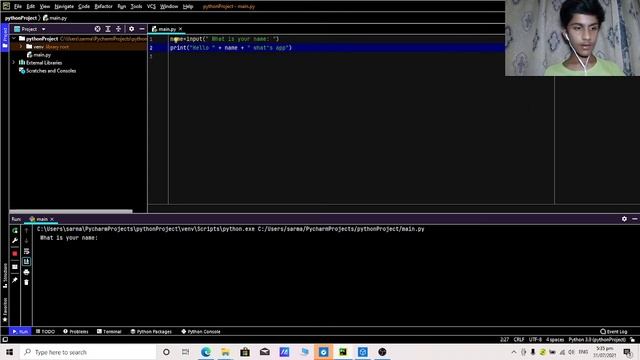
Task: Open the View menu
Action: 44,7
